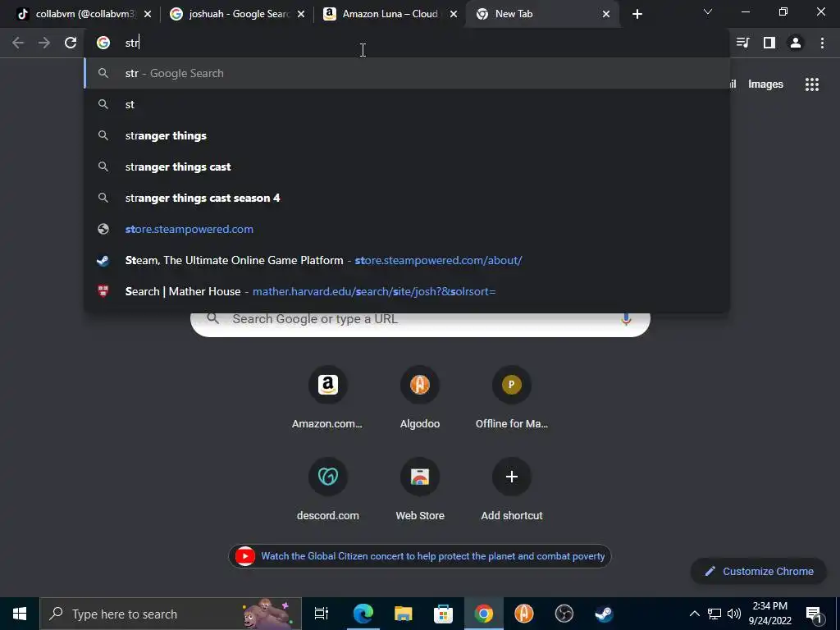Select the 'str - Google Search' suggestion
This screenshot has height=630, width=840.
pyautogui.click(x=407, y=73)
